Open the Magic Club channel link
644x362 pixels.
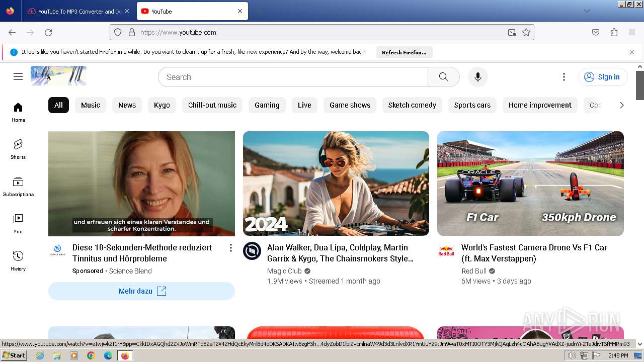[x=284, y=271]
